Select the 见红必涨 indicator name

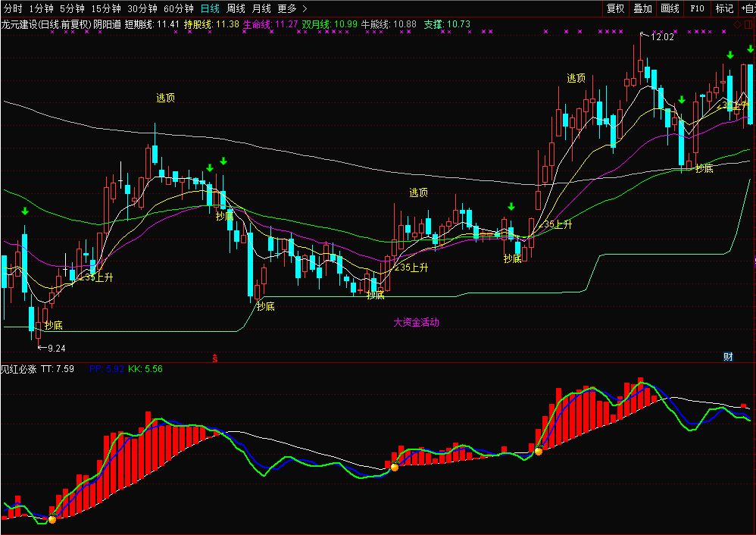point(19,369)
